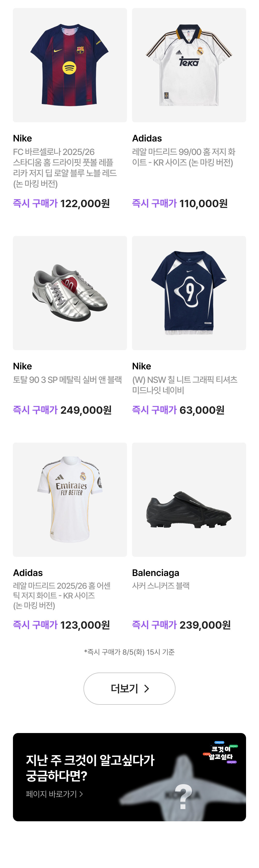This screenshot has width=259, height=868.
Task: Follow the 페이지 바로가기 link
Action: (54, 794)
